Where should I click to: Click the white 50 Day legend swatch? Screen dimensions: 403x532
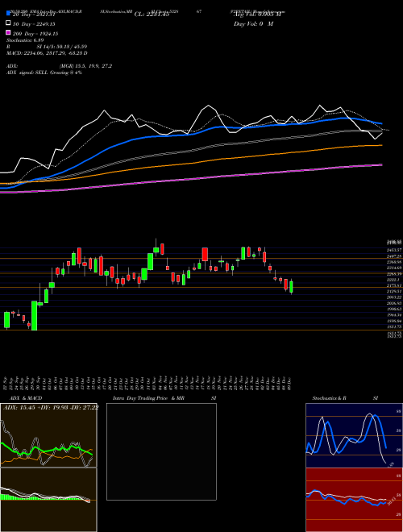[8, 23]
